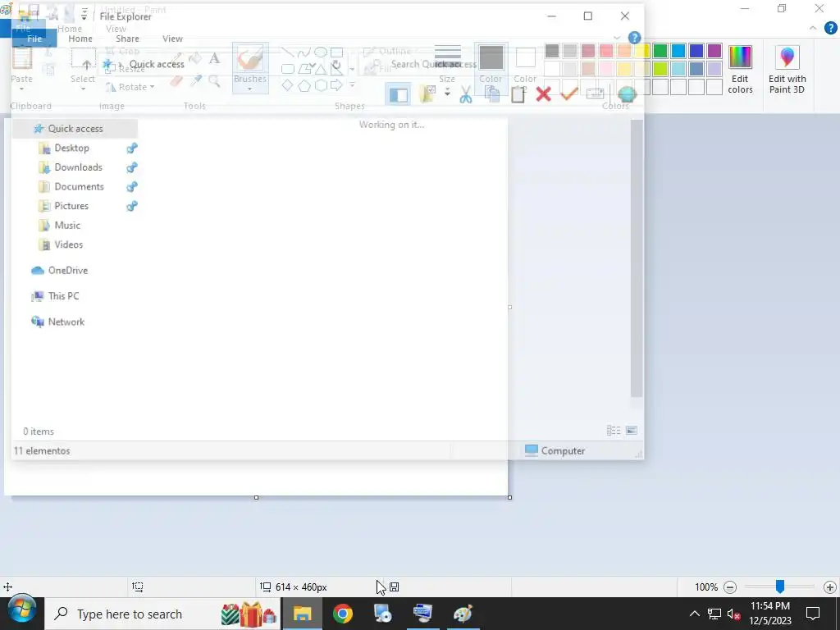Pick the purple color swatch in Paint
This screenshot has width=840, height=630.
(714, 51)
